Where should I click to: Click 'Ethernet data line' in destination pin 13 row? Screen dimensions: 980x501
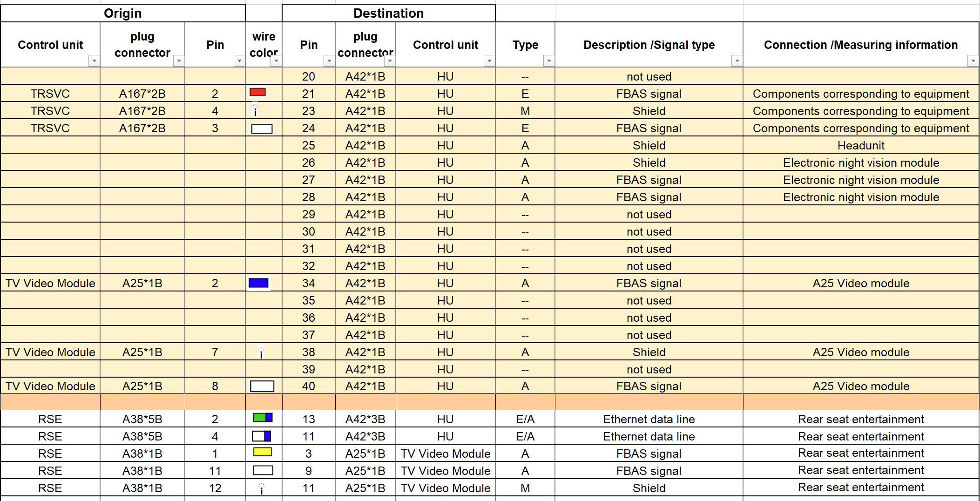(x=649, y=419)
